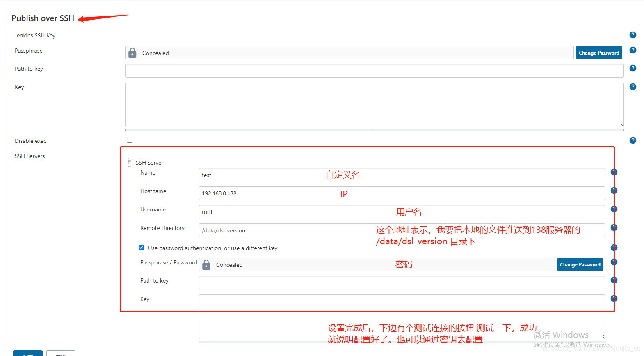Open help icon for top Key textarea
Screen dimensions: 644x356
click(x=633, y=87)
